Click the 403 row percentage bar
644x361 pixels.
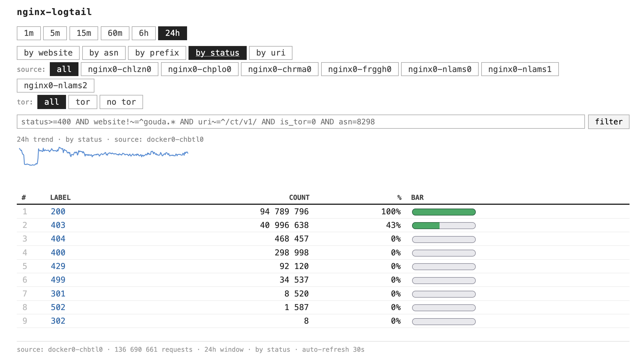(x=444, y=226)
